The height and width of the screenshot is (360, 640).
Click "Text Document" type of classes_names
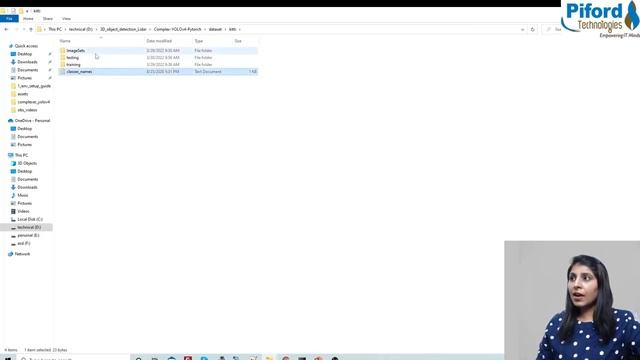pyautogui.click(x=208, y=71)
